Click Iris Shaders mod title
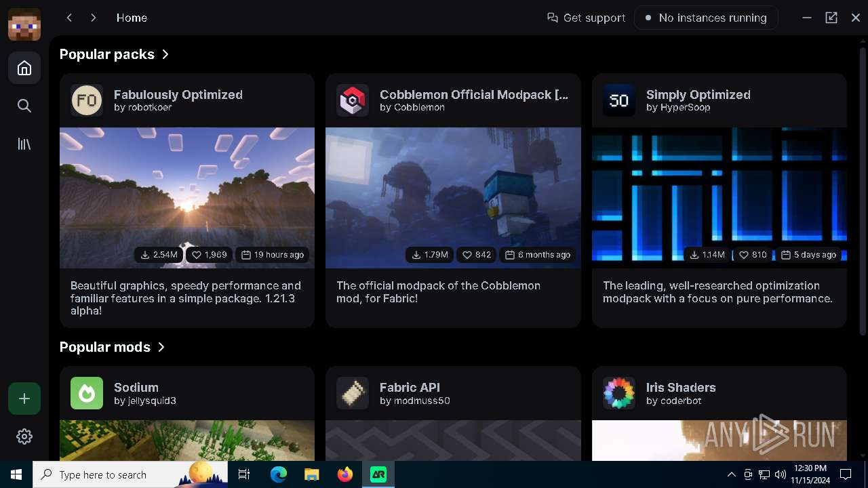The width and height of the screenshot is (868, 488). (x=681, y=387)
